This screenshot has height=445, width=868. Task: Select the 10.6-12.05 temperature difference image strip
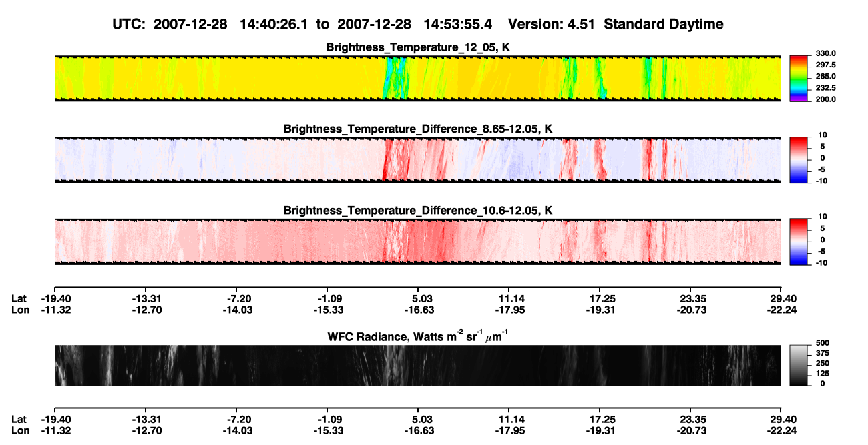point(418,241)
